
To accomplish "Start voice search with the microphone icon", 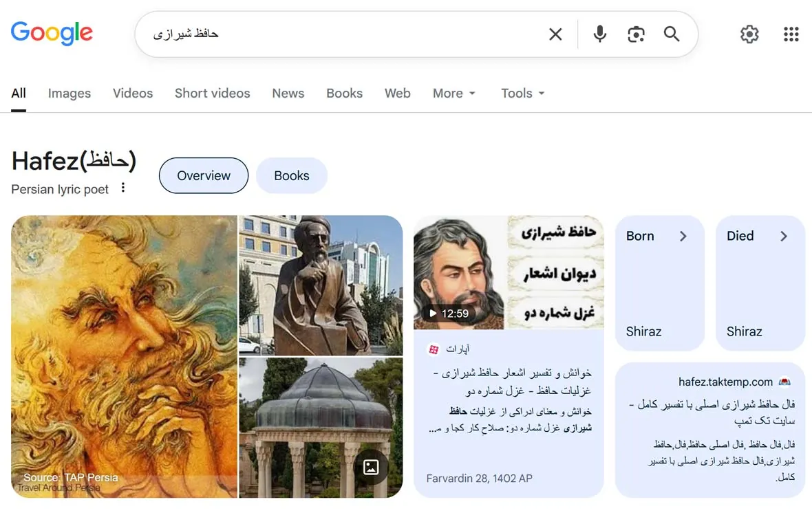I will coord(599,34).
